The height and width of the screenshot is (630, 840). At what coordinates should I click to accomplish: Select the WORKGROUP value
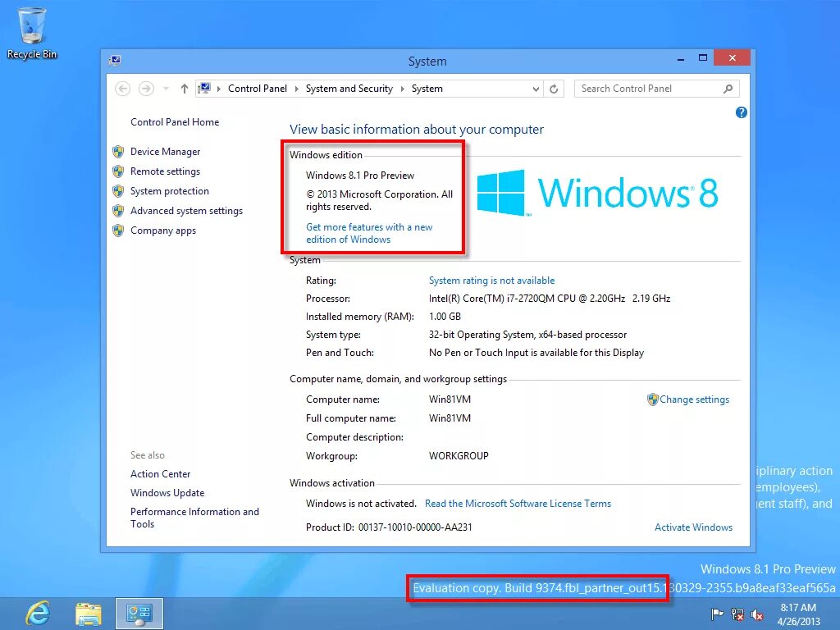point(459,456)
